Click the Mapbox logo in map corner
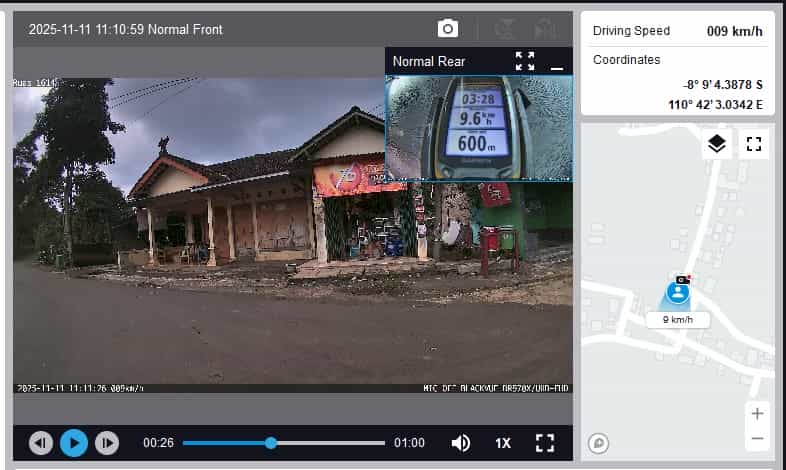Image resolution: width=786 pixels, height=470 pixels. (x=599, y=443)
